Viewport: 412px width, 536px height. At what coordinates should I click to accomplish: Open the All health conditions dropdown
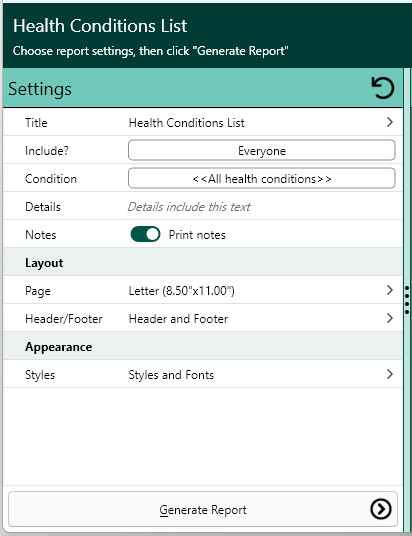coord(262,178)
